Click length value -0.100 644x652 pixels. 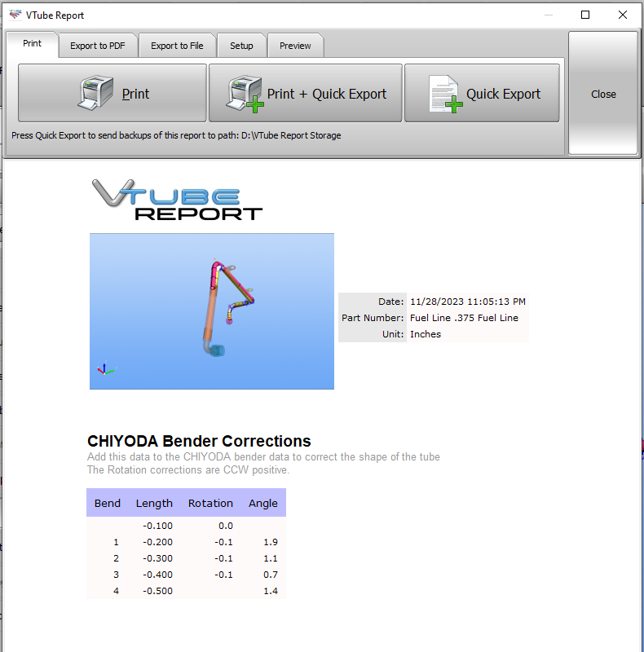point(157,526)
